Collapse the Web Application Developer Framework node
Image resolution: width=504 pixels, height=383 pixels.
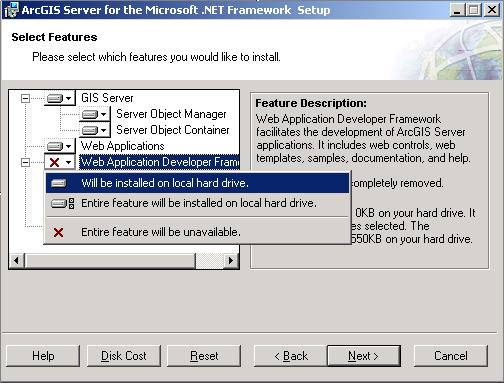25,162
